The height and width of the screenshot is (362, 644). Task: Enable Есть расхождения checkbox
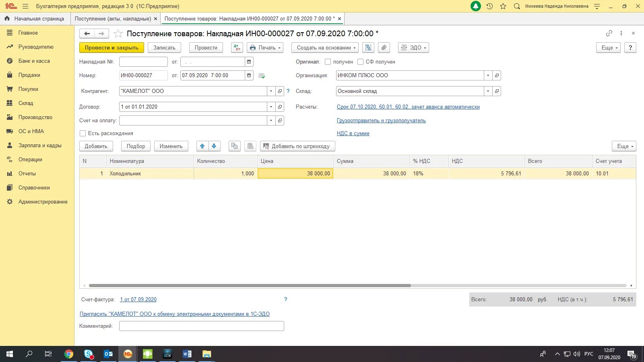(x=83, y=134)
